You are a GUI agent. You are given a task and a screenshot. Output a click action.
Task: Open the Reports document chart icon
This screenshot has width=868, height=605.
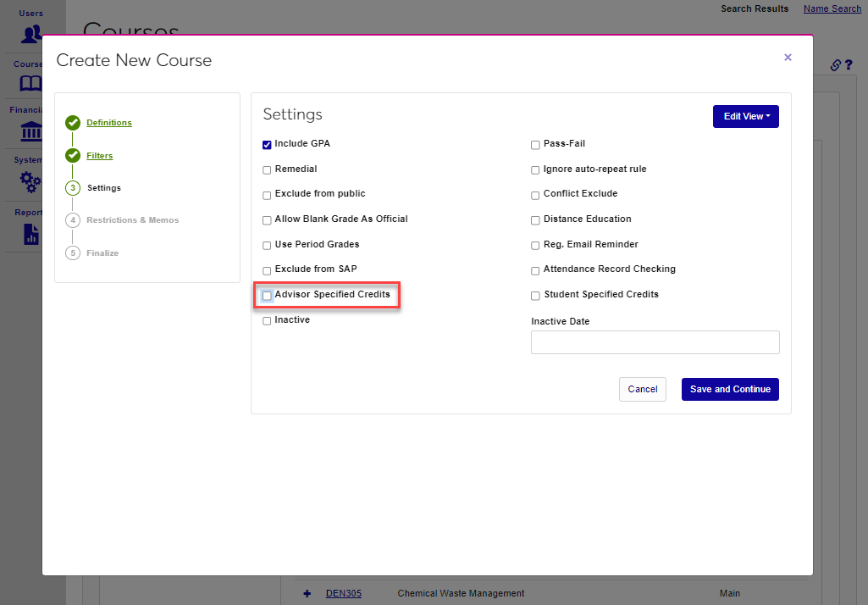tap(31, 235)
